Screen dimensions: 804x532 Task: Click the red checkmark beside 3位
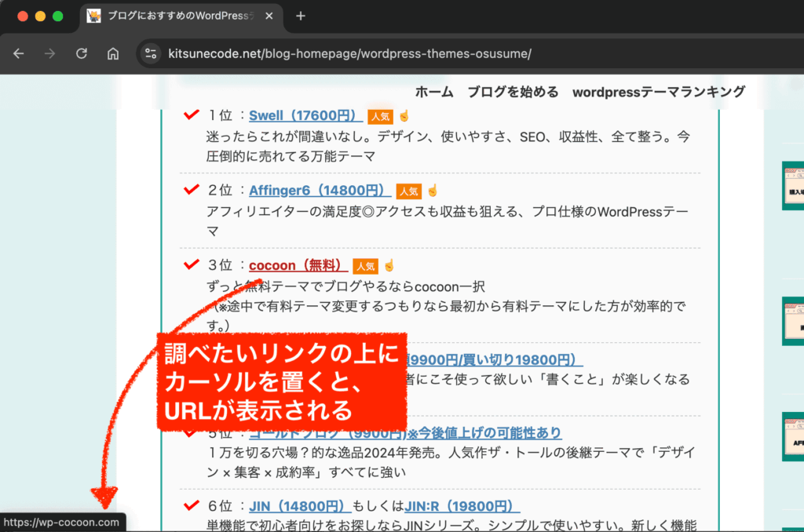[x=192, y=264]
